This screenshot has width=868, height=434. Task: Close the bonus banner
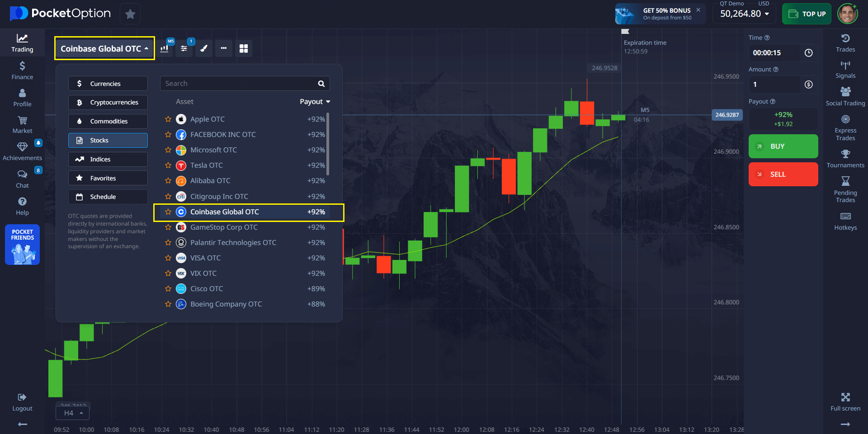pos(698,9)
